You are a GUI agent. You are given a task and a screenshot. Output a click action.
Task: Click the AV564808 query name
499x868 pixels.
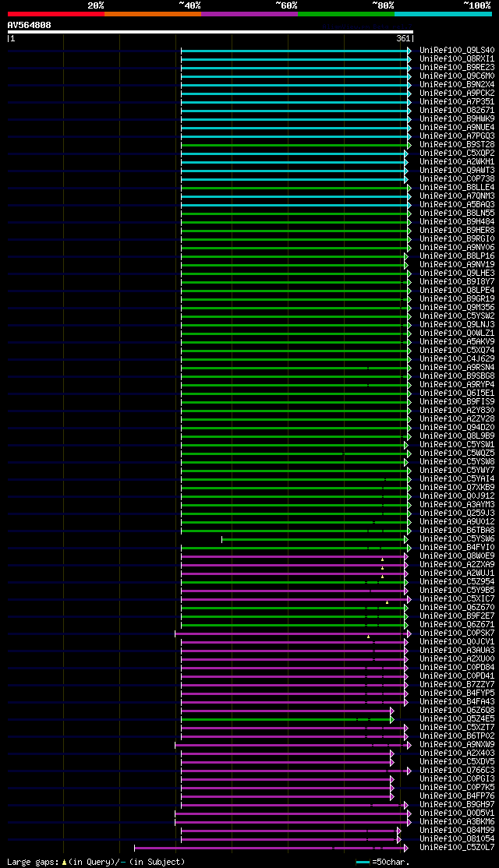pos(30,25)
